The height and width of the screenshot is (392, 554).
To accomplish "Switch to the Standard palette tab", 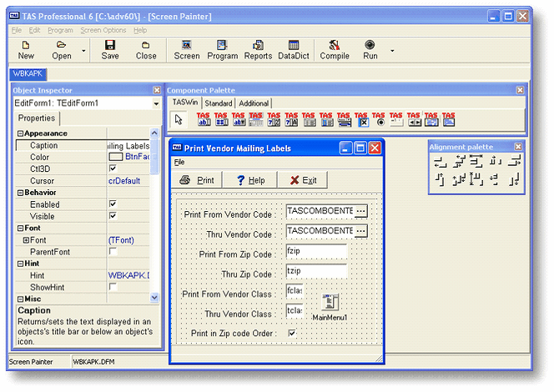I will pyautogui.click(x=219, y=103).
